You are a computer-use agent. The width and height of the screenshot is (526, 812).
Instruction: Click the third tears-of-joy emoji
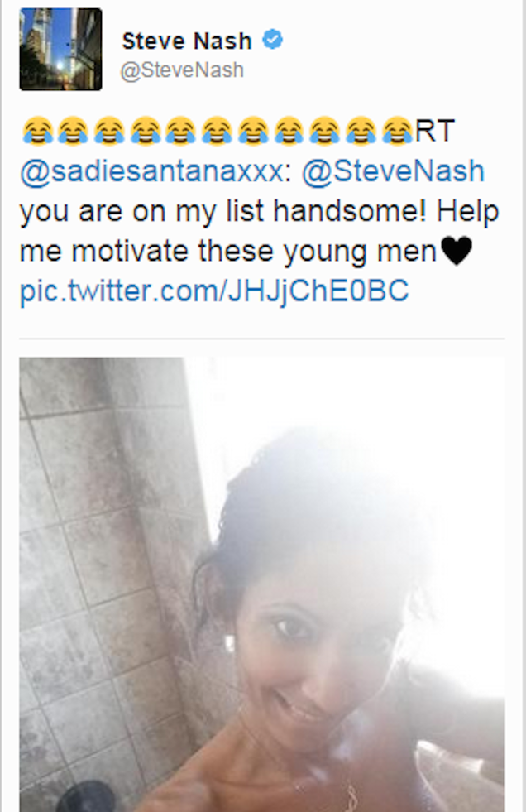coord(110,130)
